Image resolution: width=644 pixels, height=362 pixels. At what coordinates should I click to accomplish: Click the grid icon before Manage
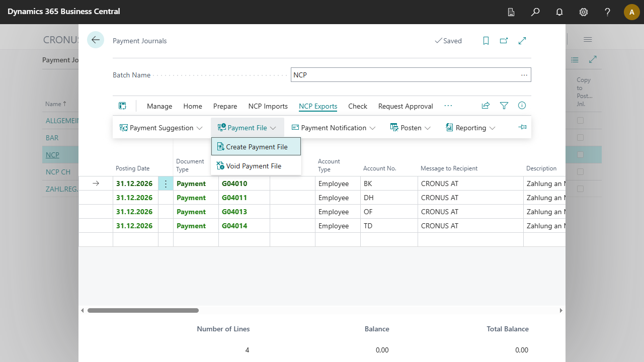point(122,106)
